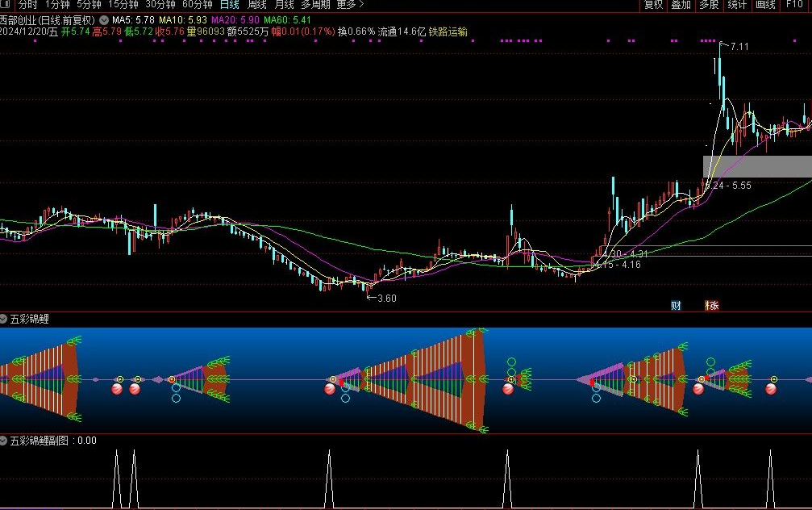The width and height of the screenshot is (812, 510).
Task: Click the 财 financial event marker icon
Action: [x=676, y=305]
